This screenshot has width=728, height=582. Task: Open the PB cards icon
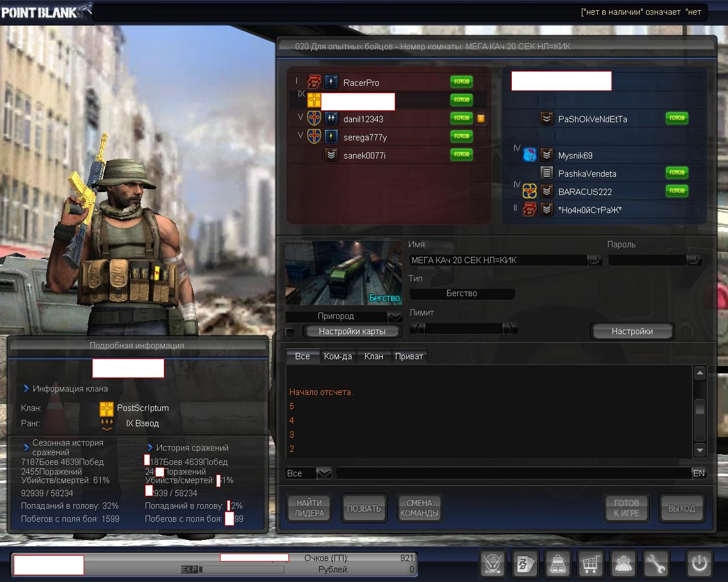[524, 564]
